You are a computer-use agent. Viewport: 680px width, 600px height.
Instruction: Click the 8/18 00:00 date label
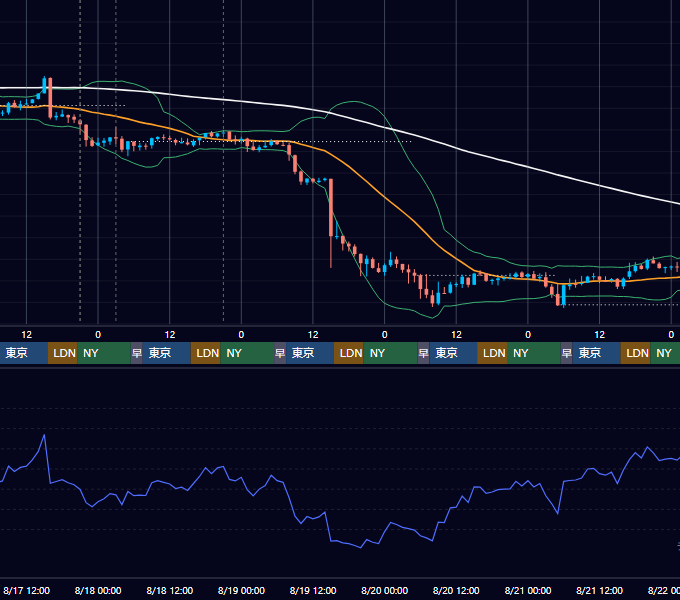[x=98, y=590]
